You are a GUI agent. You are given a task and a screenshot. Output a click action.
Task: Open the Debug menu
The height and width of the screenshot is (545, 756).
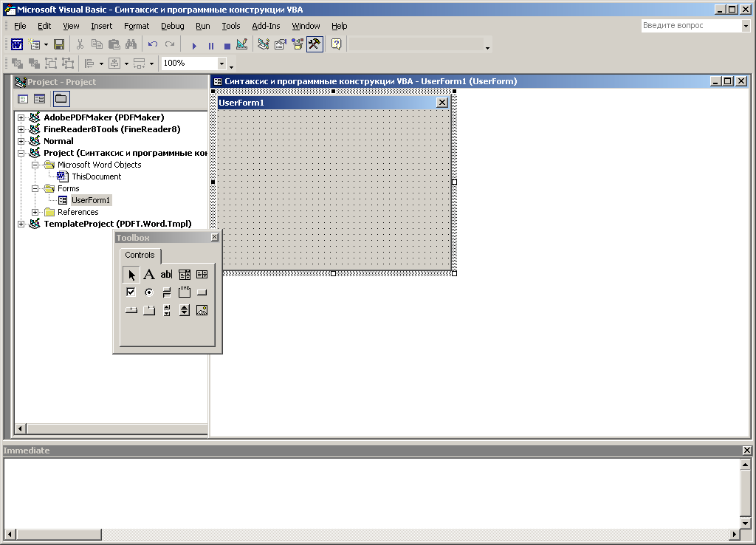click(173, 26)
